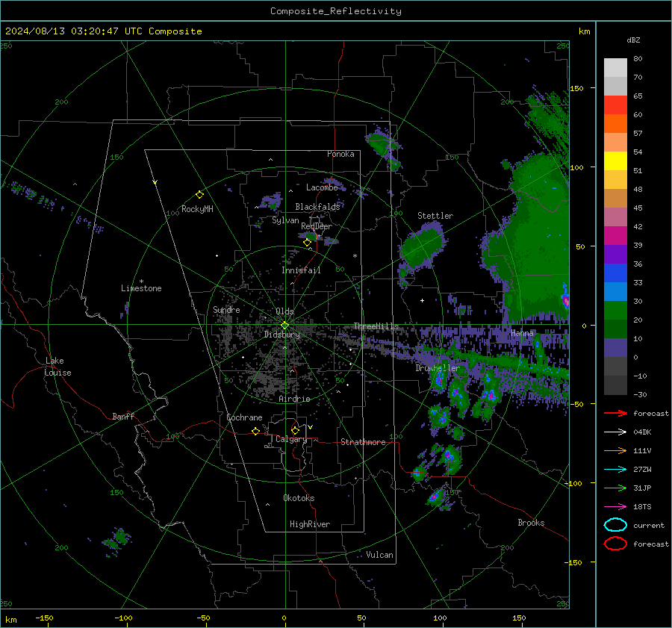Pick the yellow 54 dBZ swatch
Screen dimensions: 672x628
(615, 161)
